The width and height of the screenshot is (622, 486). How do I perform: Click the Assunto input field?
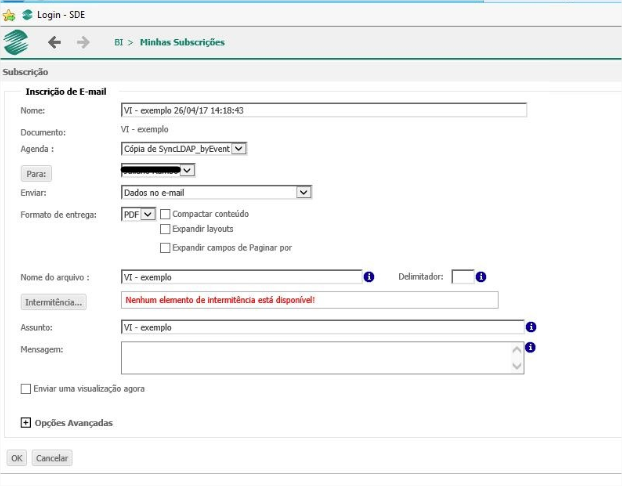pos(323,327)
